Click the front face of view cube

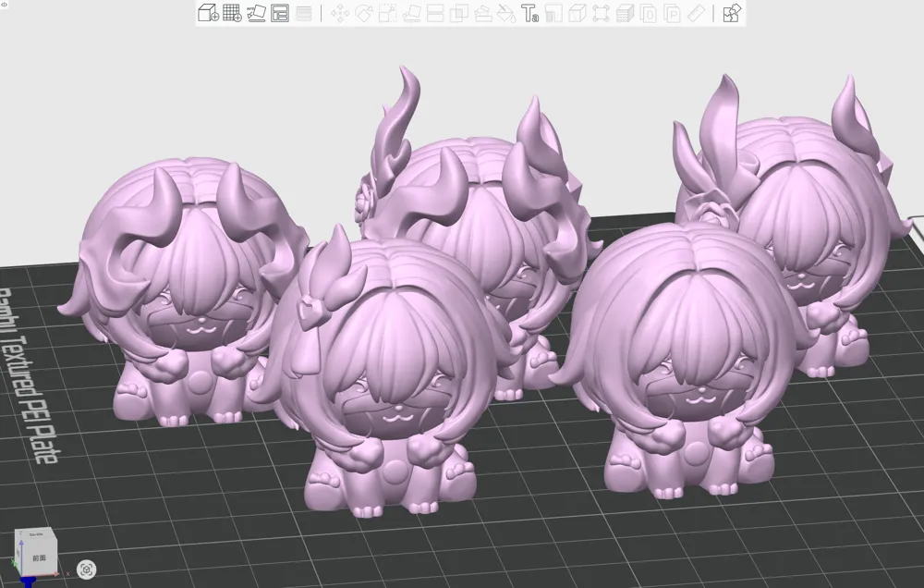click(38, 557)
